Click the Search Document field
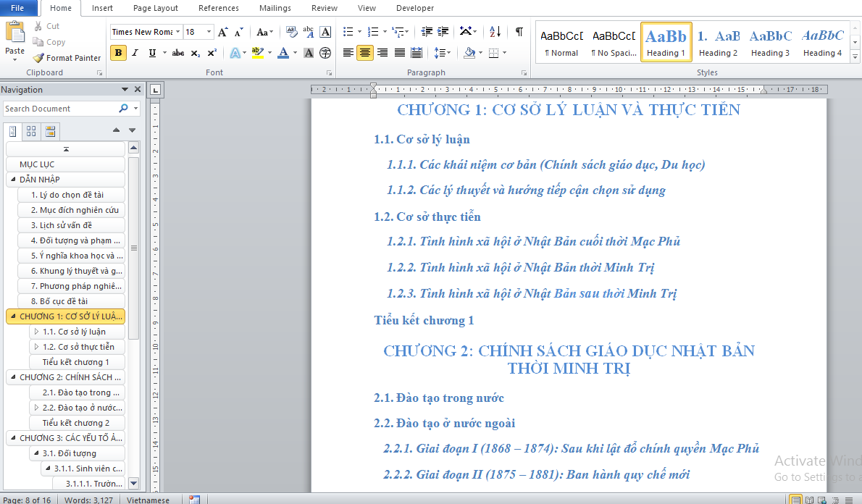The height and width of the screenshot is (504, 862). click(x=60, y=109)
